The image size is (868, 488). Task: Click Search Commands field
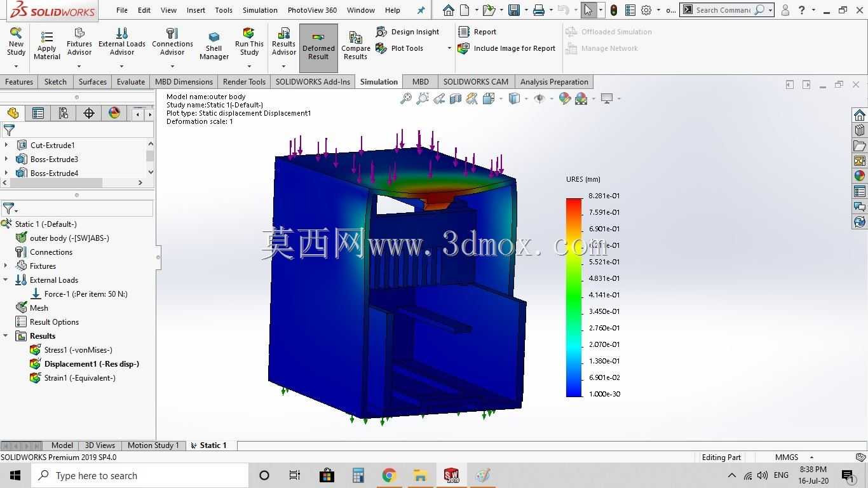(x=723, y=10)
